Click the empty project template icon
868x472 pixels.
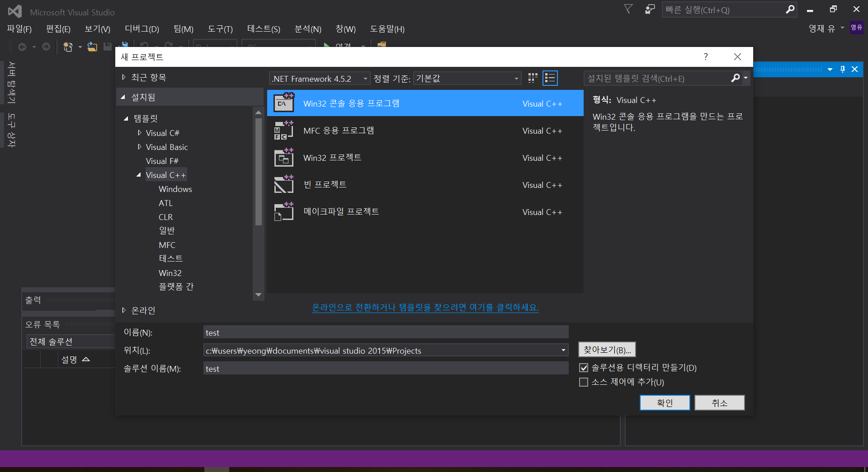click(284, 185)
